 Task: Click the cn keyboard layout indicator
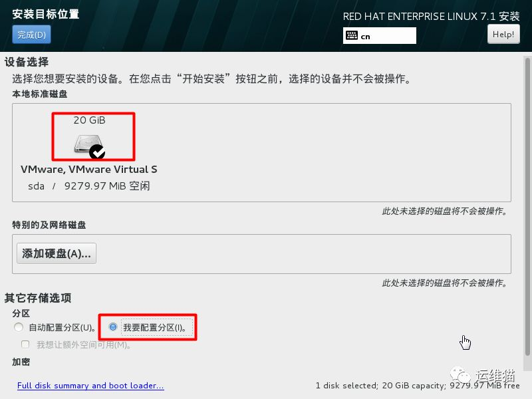tap(365, 37)
